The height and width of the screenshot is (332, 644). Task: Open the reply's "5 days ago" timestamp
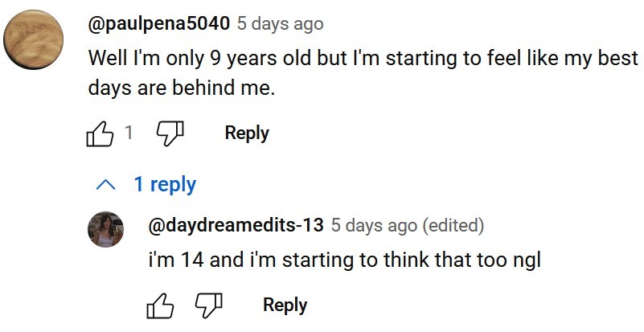pos(375,225)
